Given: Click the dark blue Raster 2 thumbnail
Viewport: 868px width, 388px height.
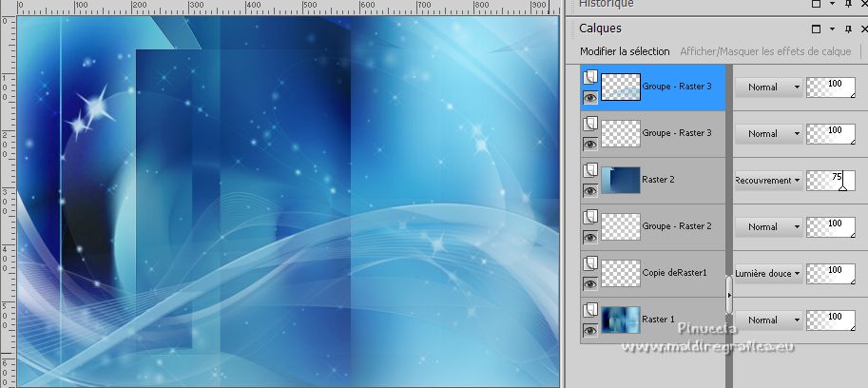Looking at the screenshot, I should (621, 180).
